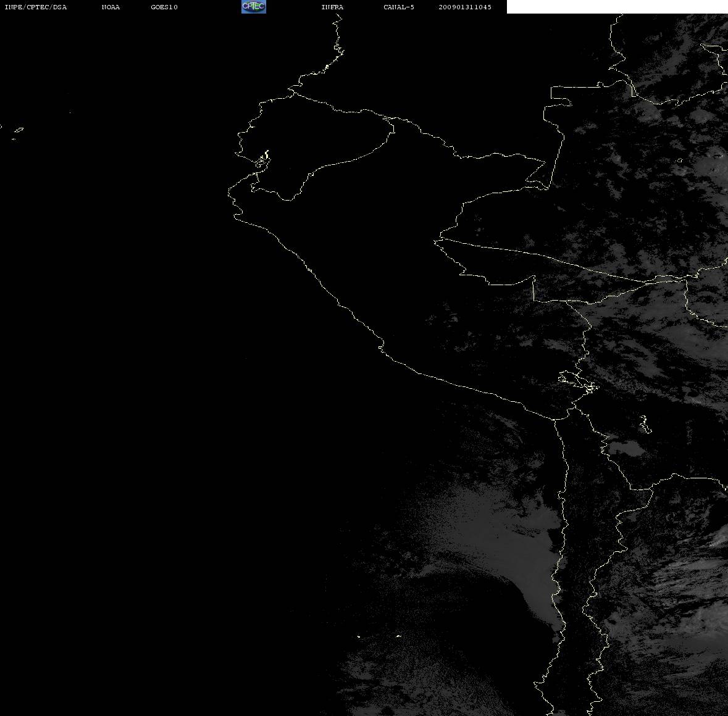
Task: Click the 200901311045 timestamp text
Action: (465, 7)
